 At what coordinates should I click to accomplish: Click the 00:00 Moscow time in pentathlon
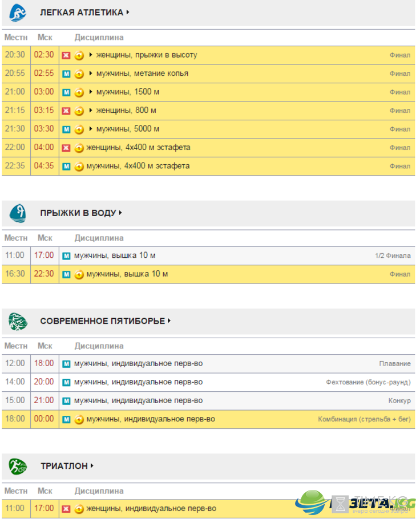click(x=44, y=419)
